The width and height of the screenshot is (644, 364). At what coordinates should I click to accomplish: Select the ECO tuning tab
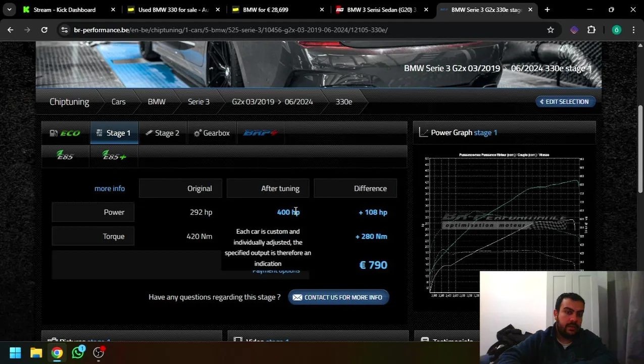[x=65, y=133]
